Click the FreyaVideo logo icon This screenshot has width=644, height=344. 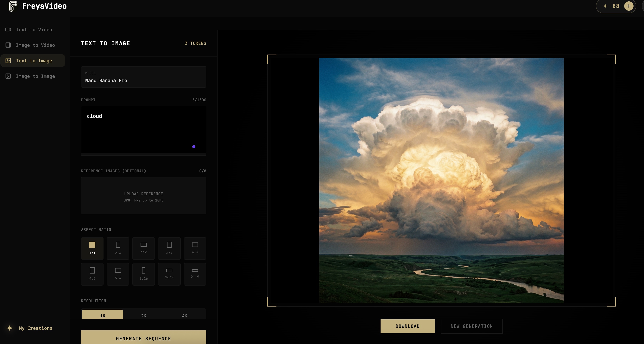13,6
